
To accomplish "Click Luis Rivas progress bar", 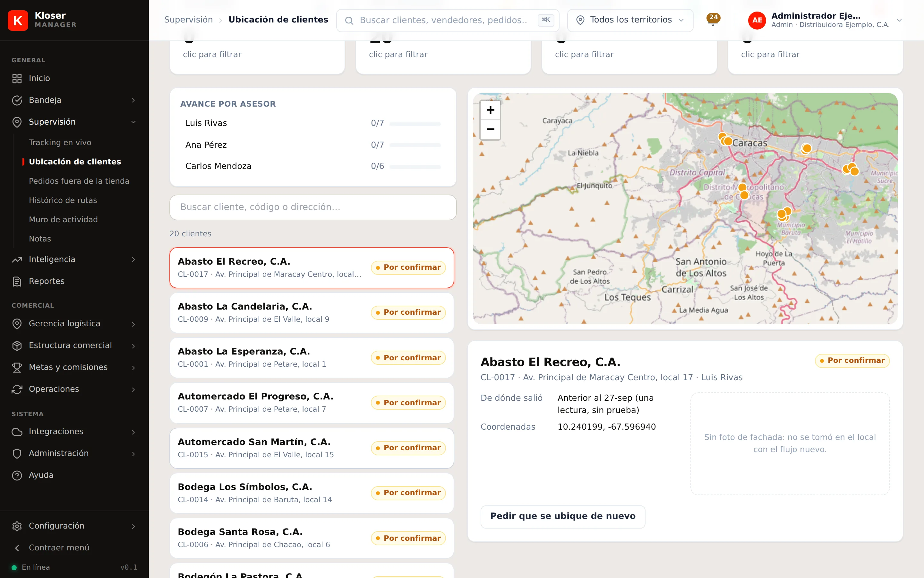I will pyautogui.click(x=415, y=124).
